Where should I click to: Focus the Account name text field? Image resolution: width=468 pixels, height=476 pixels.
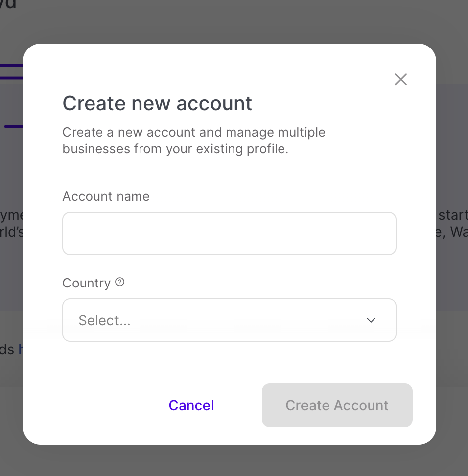click(x=229, y=234)
